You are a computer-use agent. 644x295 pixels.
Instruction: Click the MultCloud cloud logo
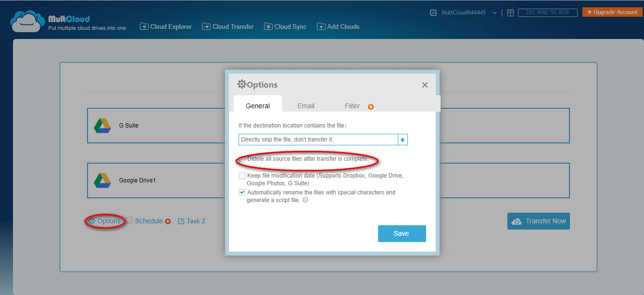click(28, 22)
